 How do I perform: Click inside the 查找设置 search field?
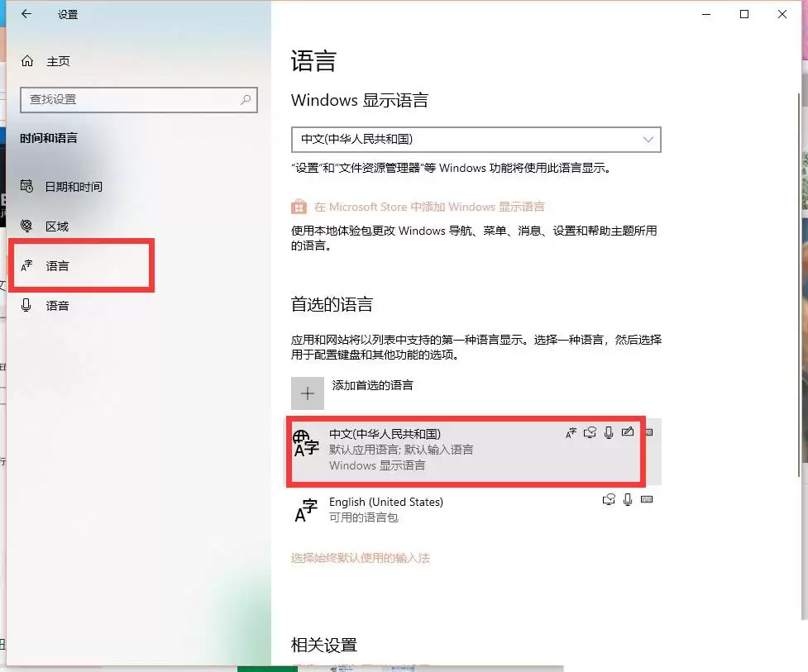pyautogui.click(x=124, y=99)
